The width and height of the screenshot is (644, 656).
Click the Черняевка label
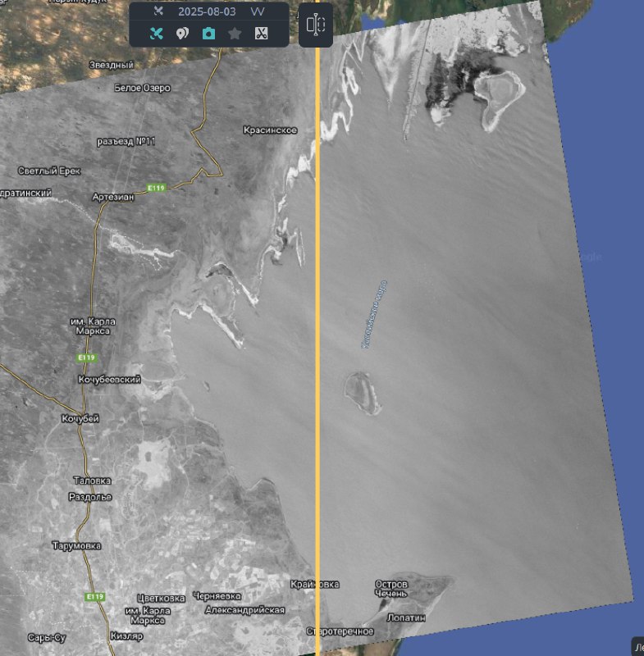pos(217,596)
